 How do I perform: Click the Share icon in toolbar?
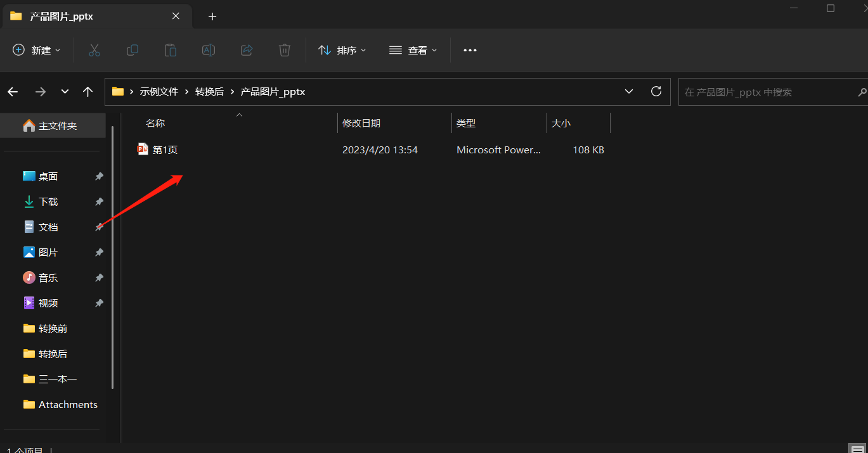pos(247,50)
